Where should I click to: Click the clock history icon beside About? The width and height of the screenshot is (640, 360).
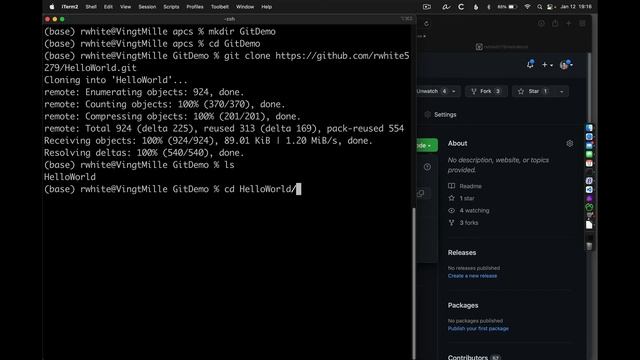click(427, 167)
